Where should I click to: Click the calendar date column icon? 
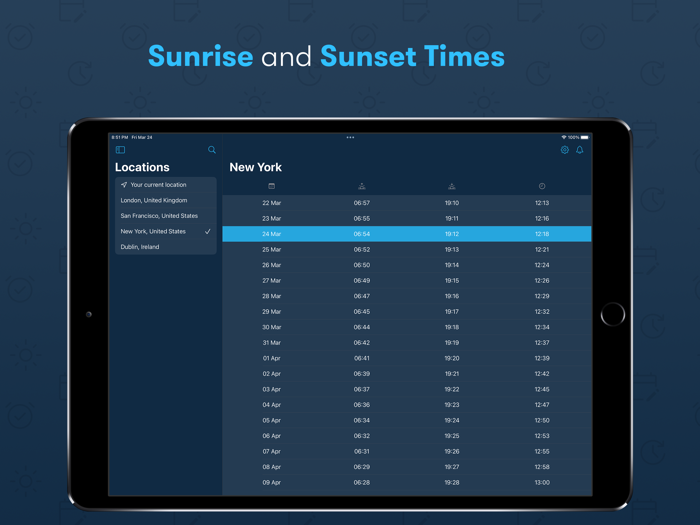coord(271,186)
